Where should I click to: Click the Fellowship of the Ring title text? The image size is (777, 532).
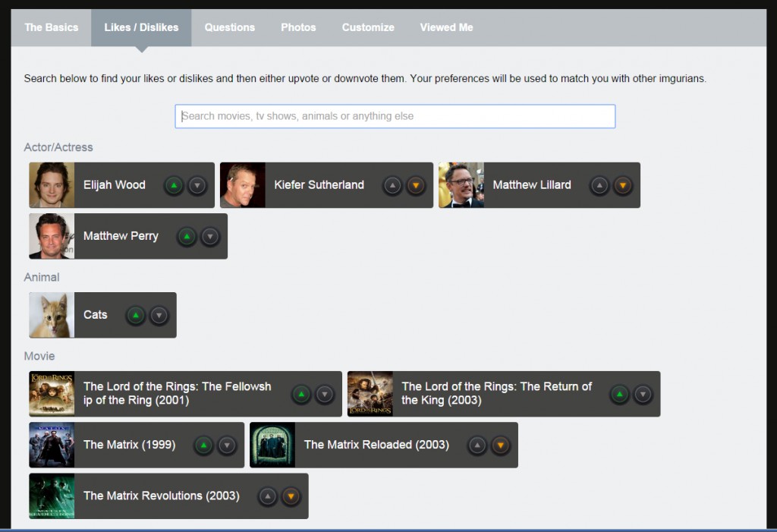point(178,393)
